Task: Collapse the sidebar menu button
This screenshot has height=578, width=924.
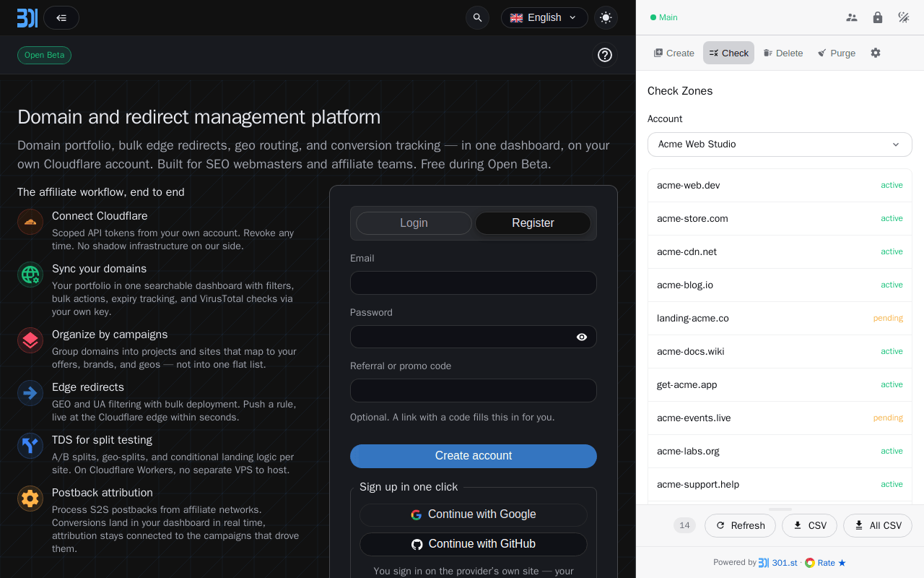Action: 61,17
